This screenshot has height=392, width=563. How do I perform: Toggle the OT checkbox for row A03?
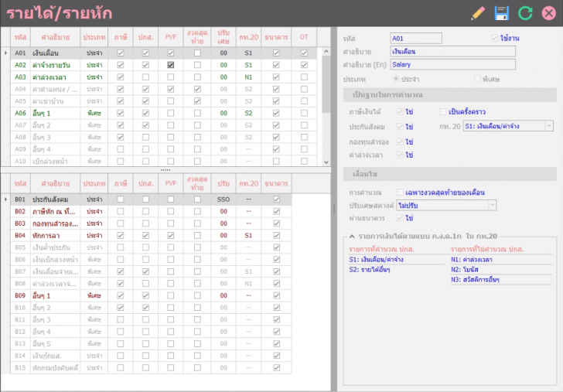304,77
